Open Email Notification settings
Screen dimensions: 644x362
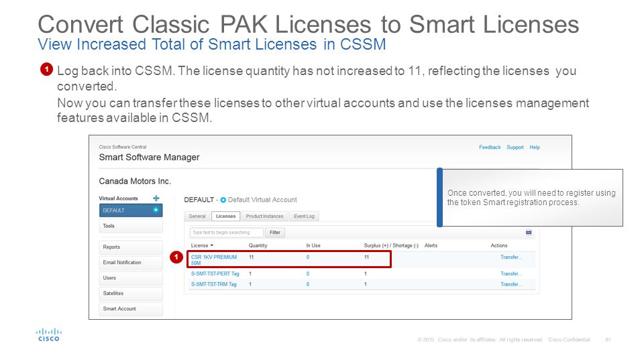point(131,262)
